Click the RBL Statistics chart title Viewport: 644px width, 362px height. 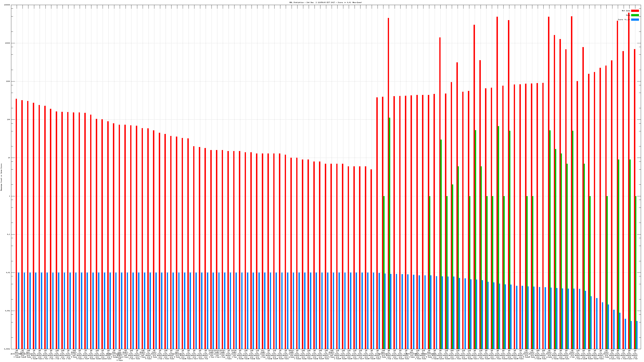[x=325, y=2]
